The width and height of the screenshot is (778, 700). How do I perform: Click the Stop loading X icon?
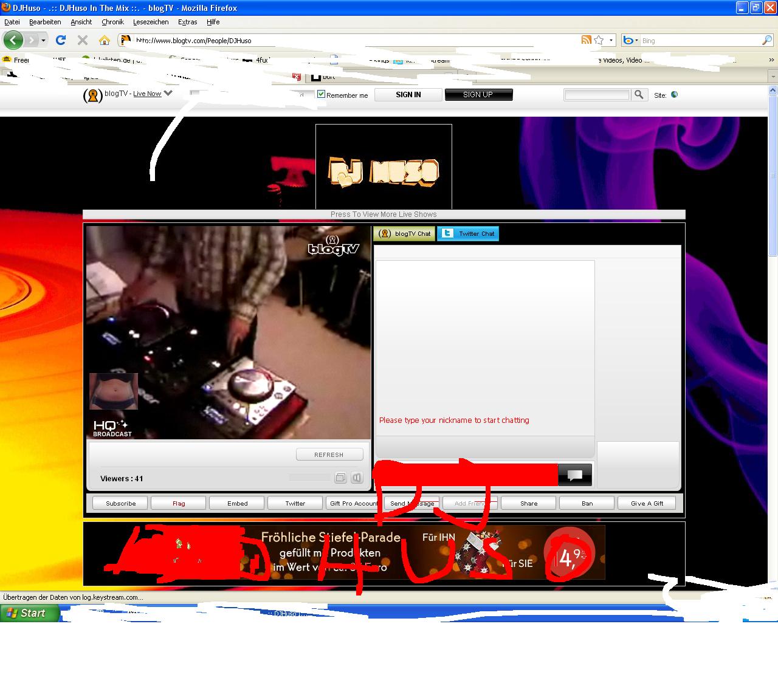83,40
